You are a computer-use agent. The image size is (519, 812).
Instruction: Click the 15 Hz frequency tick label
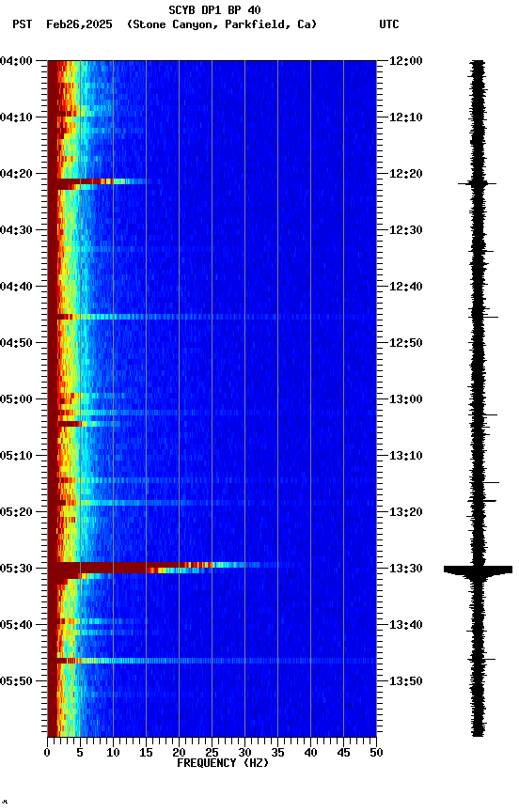[x=146, y=754]
